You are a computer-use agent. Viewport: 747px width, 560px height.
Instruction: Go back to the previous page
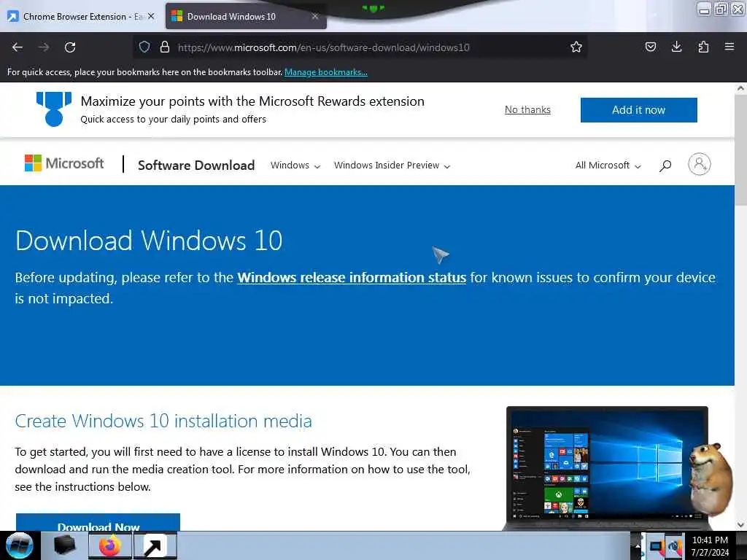coord(18,47)
